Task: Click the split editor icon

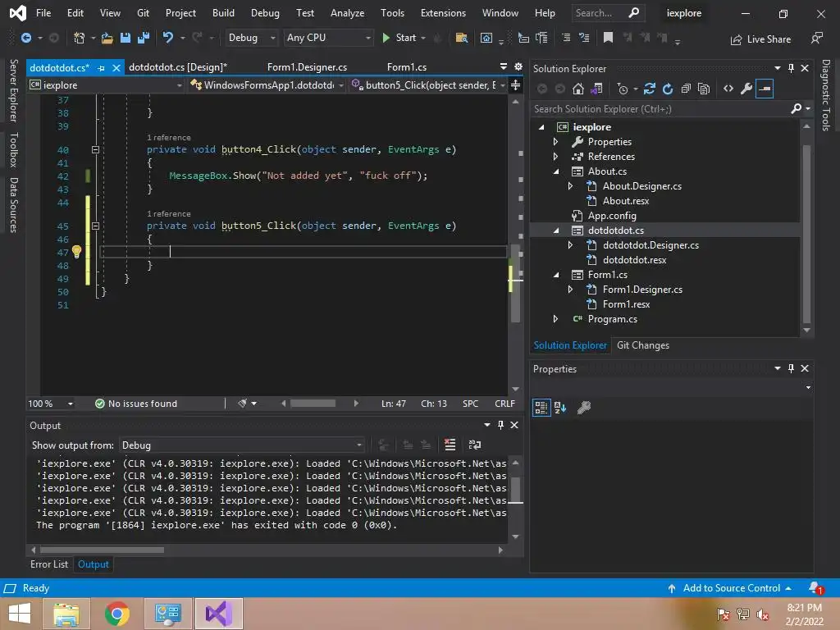Action: [515, 85]
